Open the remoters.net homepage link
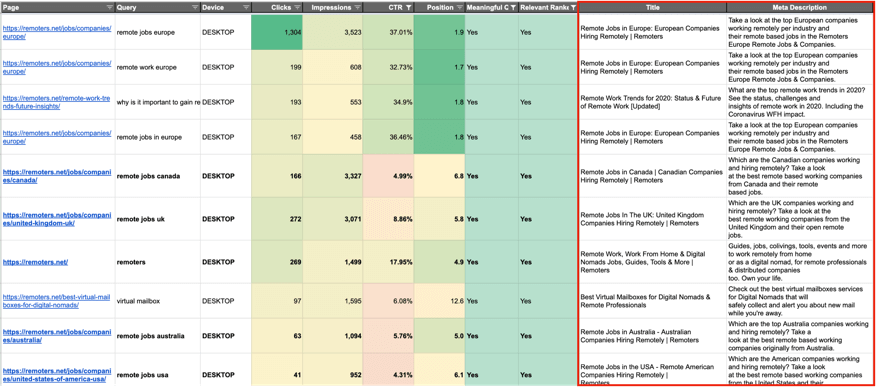 35,262
